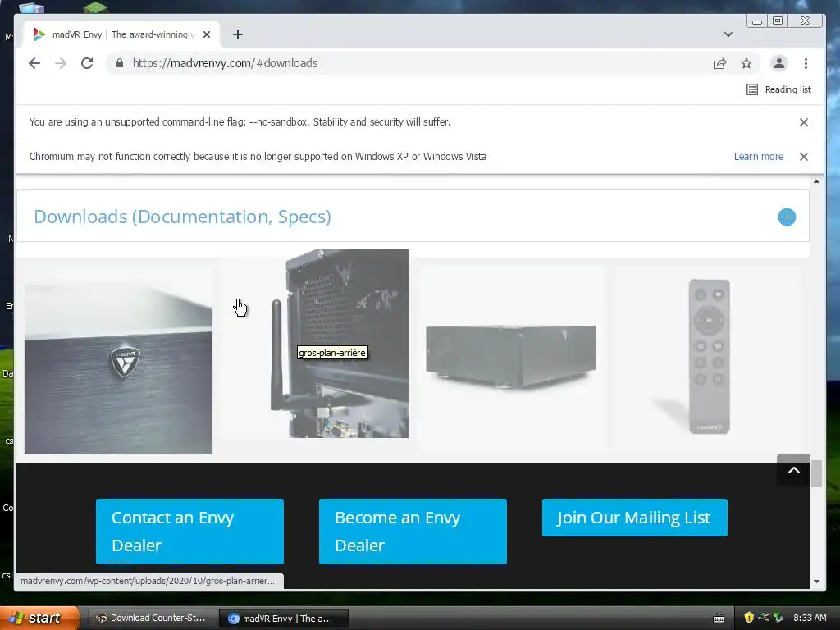Select the madVR Envy browser tab
The height and width of the screenshot is (630, 840).
[x=122, y=34]
